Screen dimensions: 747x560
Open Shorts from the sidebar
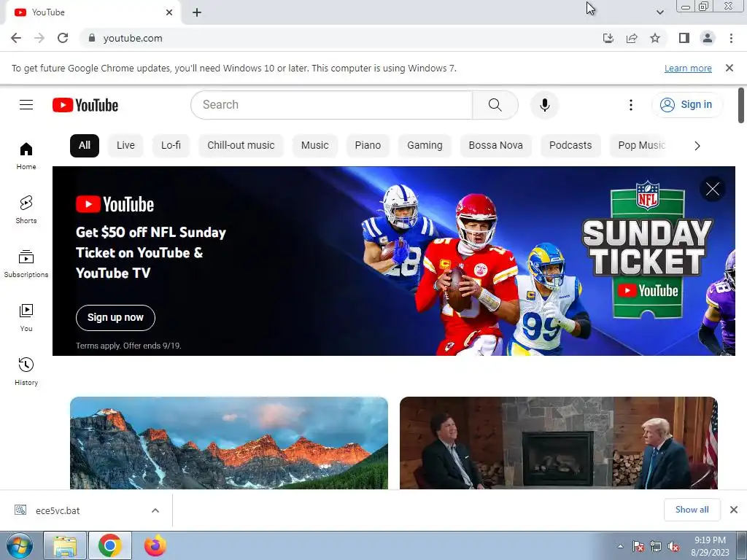(x=26, y=209)
